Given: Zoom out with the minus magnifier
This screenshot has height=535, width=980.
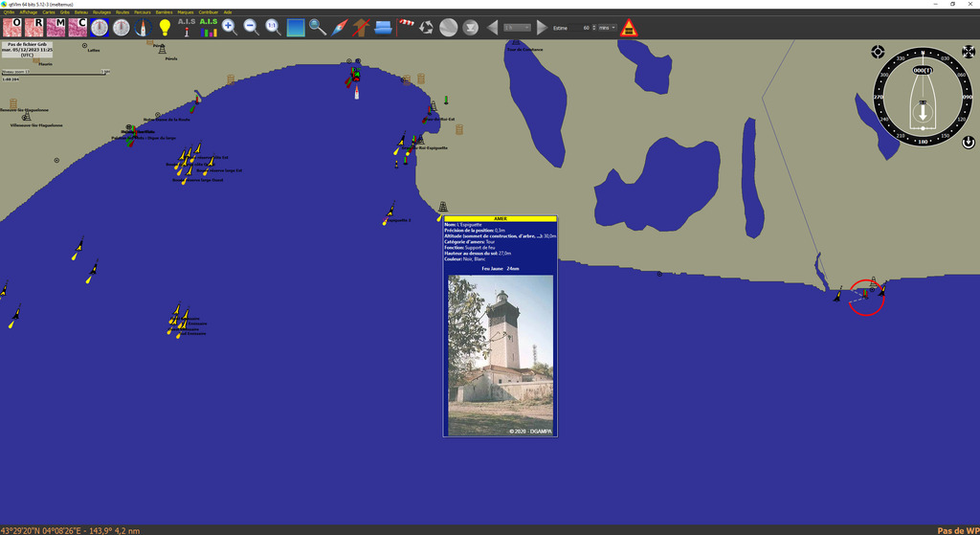Looking at the screenshot, I should pos(252,28).
